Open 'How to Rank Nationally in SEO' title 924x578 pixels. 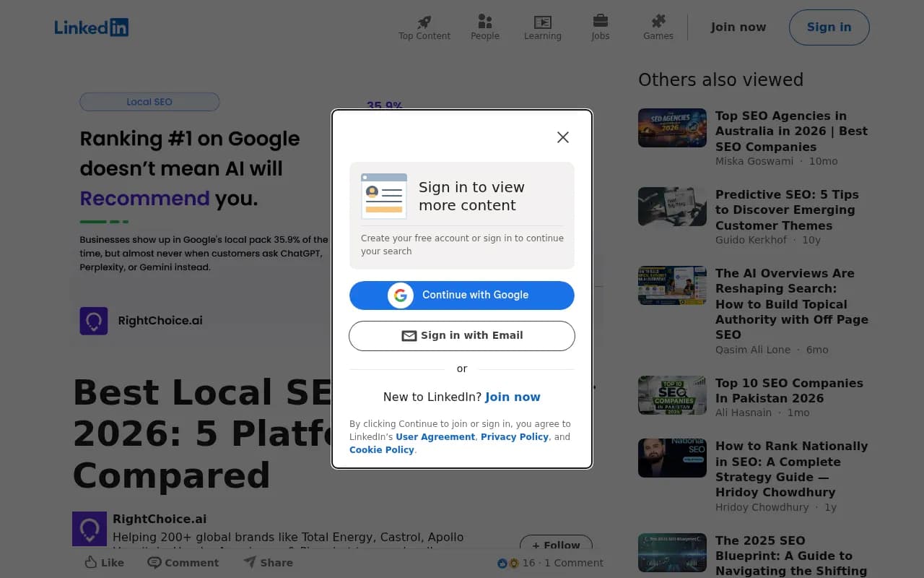point(791,469)
